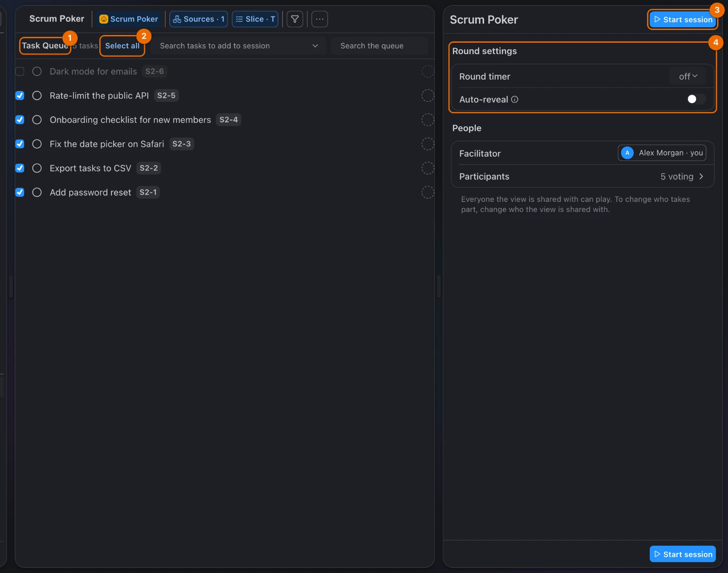
Task: Toggle the Auto-reveal switch
Action: (696, 99)
